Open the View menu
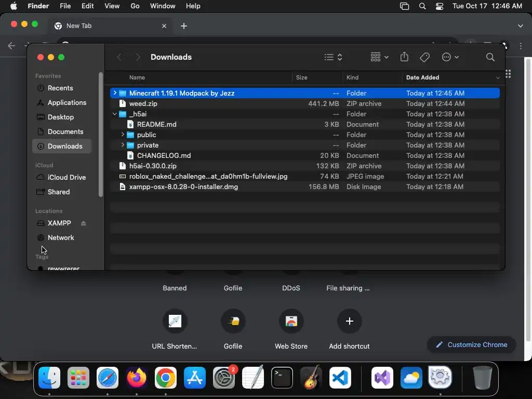 112,6
